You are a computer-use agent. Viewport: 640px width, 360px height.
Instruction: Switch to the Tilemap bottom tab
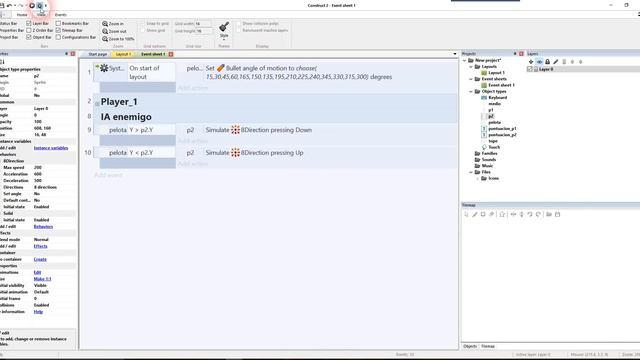pos(488,346)
